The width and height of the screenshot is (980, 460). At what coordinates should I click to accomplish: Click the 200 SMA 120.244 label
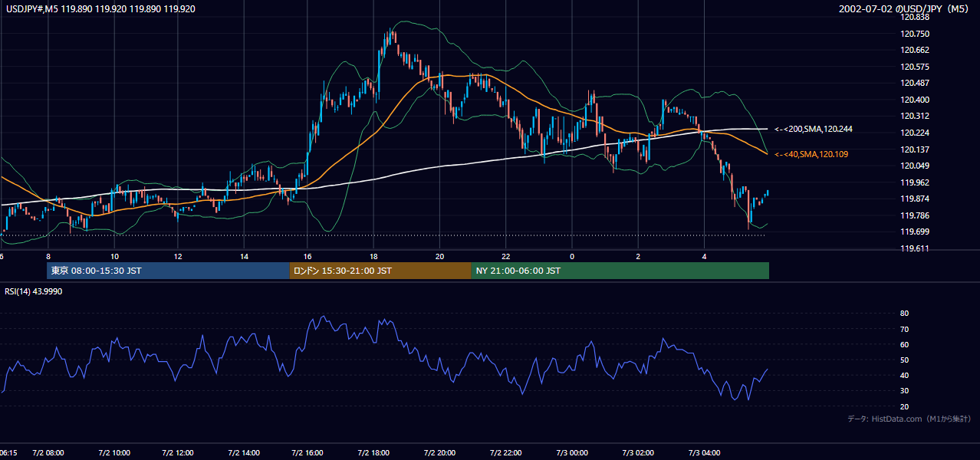point(813,129)
